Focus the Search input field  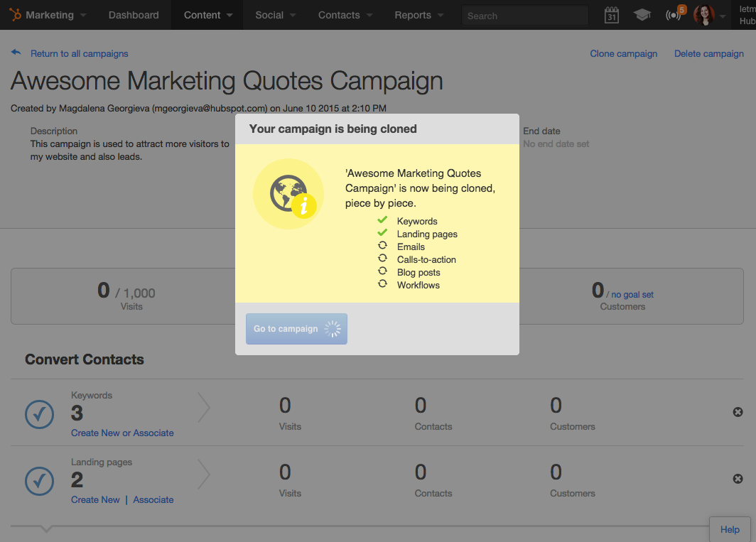coord(524,16)
